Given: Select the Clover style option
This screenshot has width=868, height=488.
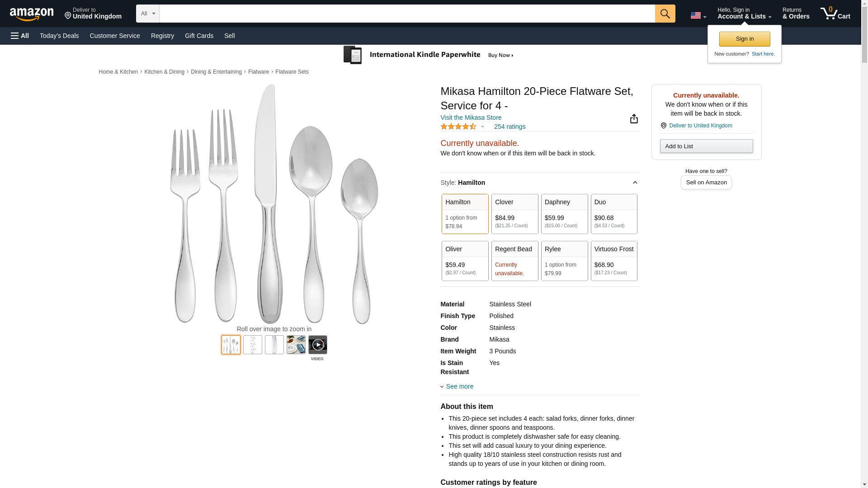Looking at the screenshot, I should 514,214.
